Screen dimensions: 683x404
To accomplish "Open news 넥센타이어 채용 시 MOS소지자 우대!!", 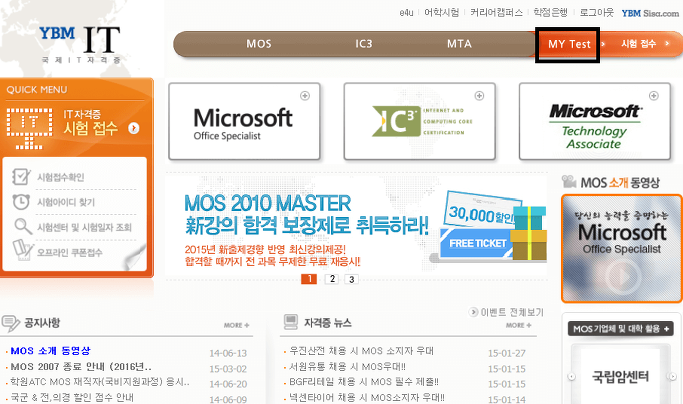I will pos(367,397).
